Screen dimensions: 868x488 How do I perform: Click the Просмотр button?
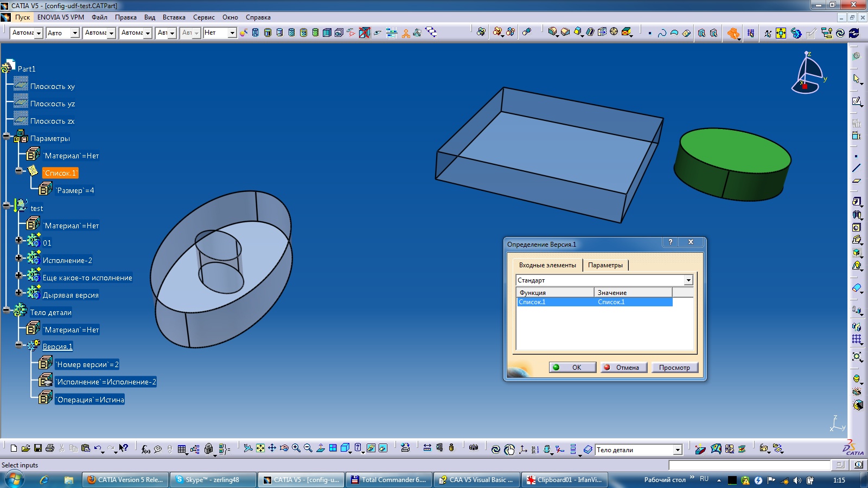(x=674, y=367)
